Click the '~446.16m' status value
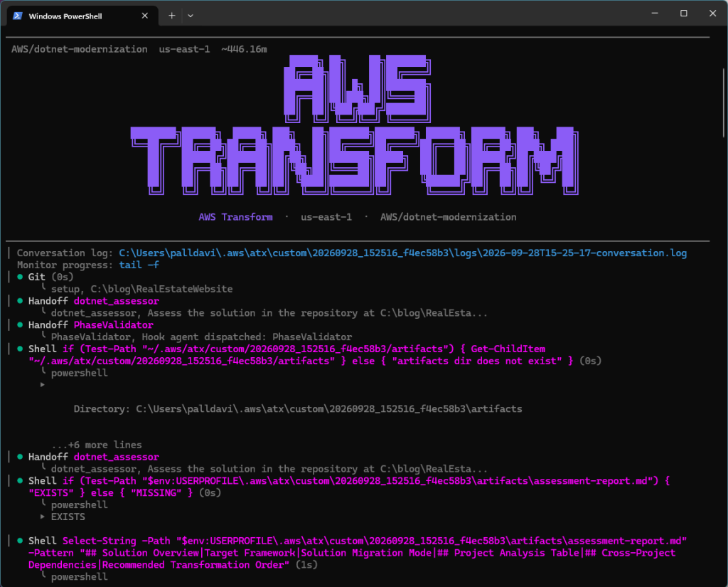The width and height of the screenshot is (728, 587). [x=245, y=49]
